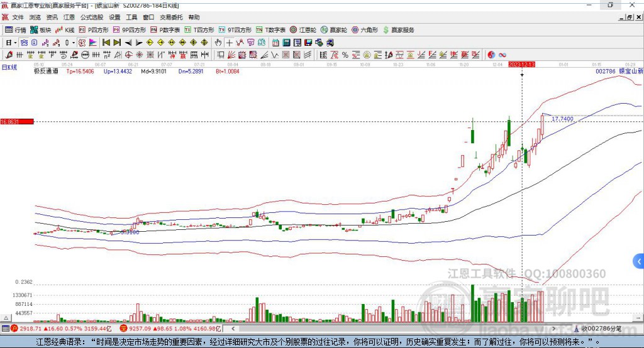Open the 公式选股 menu
644x348 pixels.
pyautogui.click(x=92, y=17)
